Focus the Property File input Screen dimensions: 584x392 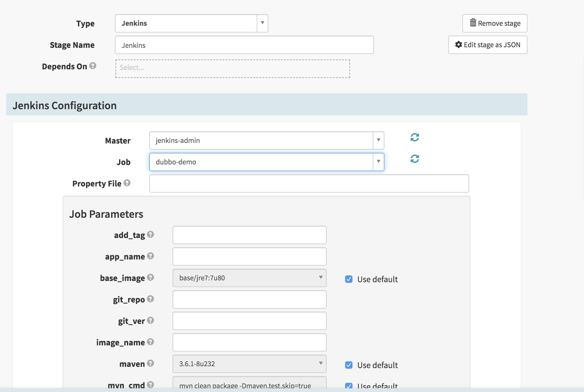point(309,183)
